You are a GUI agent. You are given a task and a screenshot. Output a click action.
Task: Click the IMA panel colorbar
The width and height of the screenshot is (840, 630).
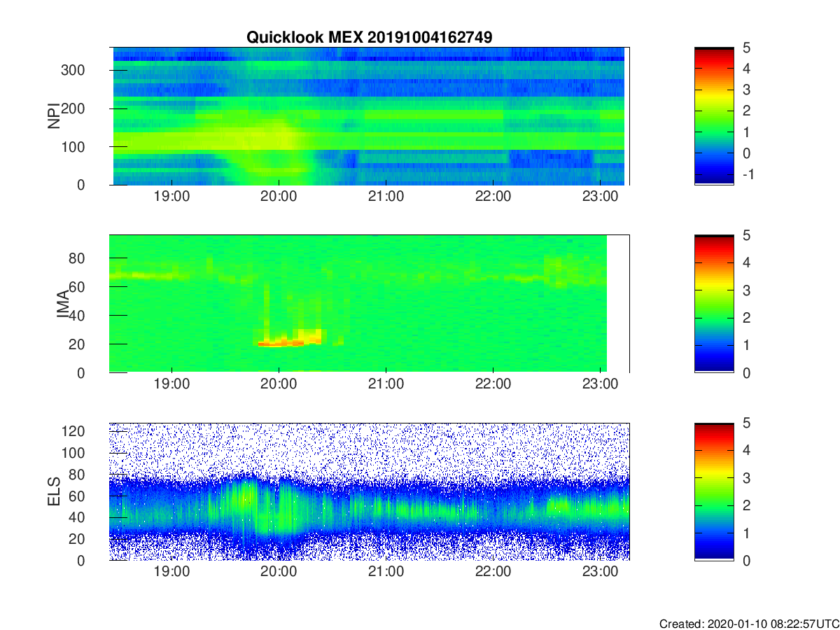tap(714, 304)
